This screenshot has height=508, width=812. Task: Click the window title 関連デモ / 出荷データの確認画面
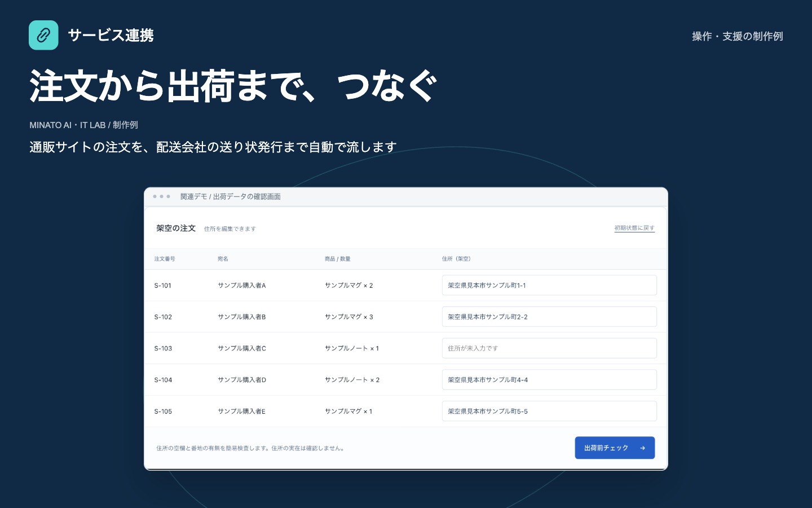coord(231,196)
